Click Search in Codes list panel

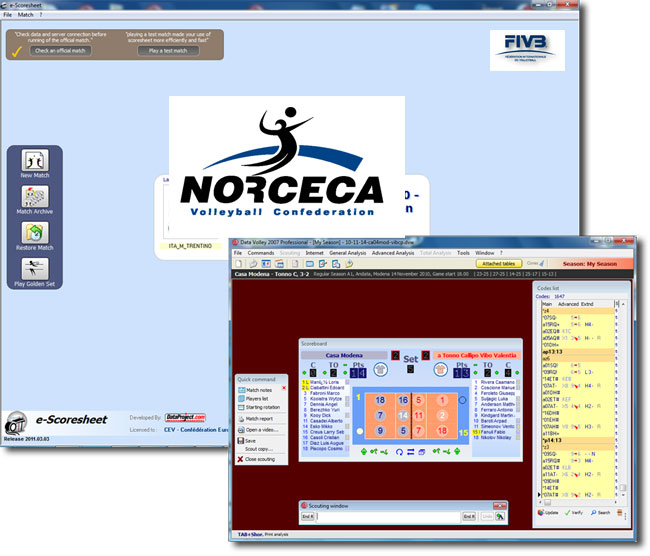pos(600,513)
